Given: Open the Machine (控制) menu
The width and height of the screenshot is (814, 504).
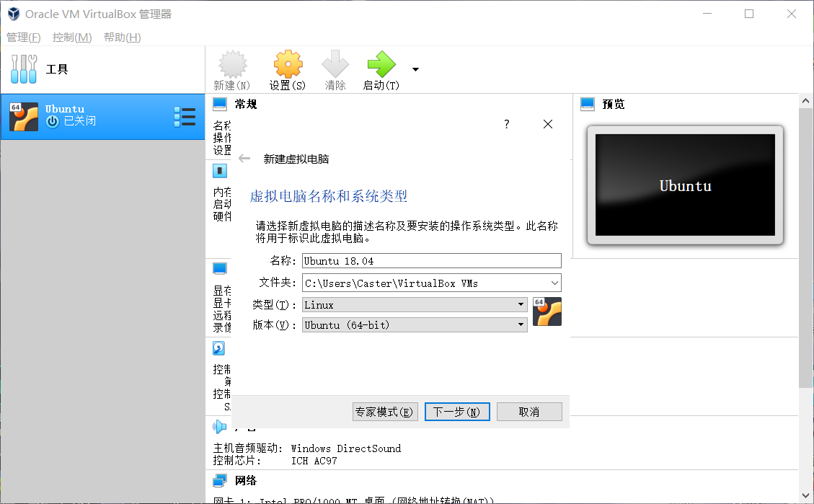Looking at the screenshot, I should click(x=72, y=37).
